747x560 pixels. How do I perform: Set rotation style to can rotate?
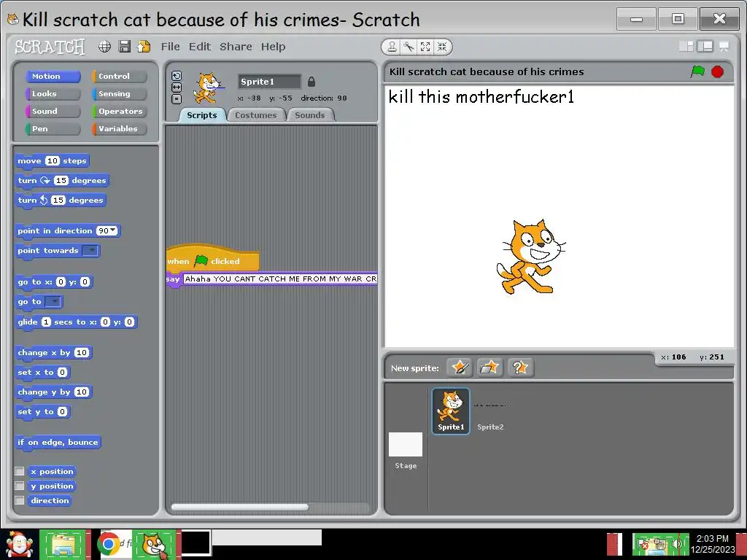tap(177, 76)
